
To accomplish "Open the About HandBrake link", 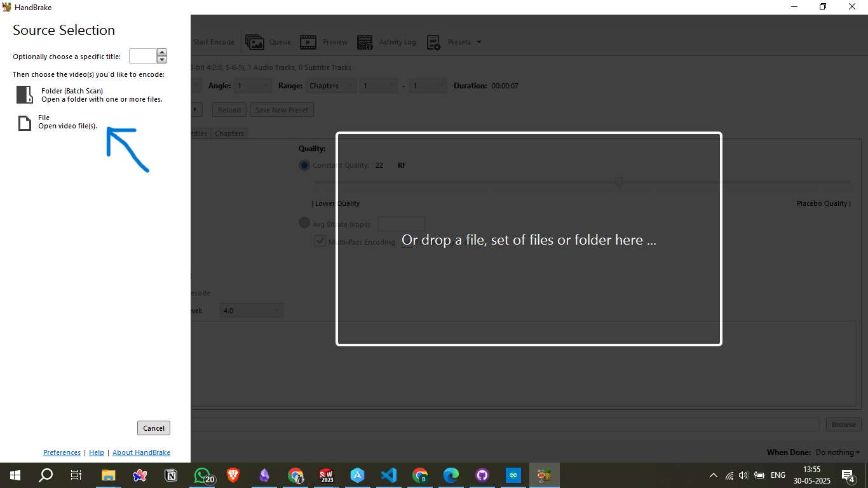I will click(x=141, y=452).
